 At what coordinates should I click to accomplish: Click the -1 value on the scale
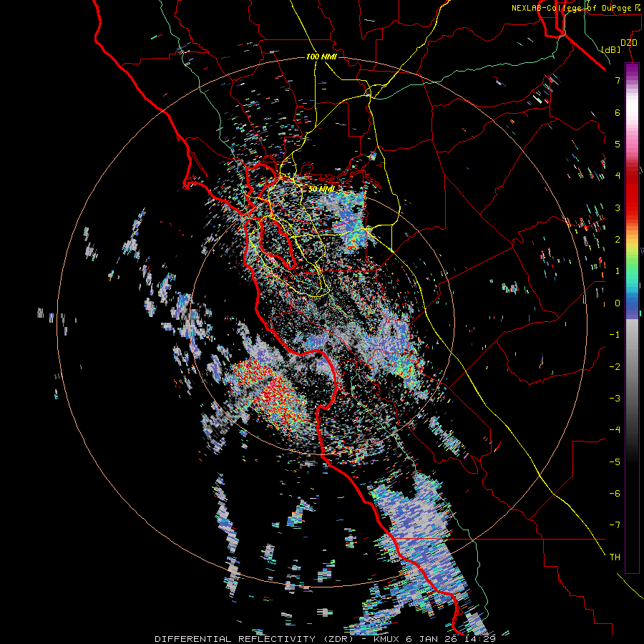tap(615, 335)
